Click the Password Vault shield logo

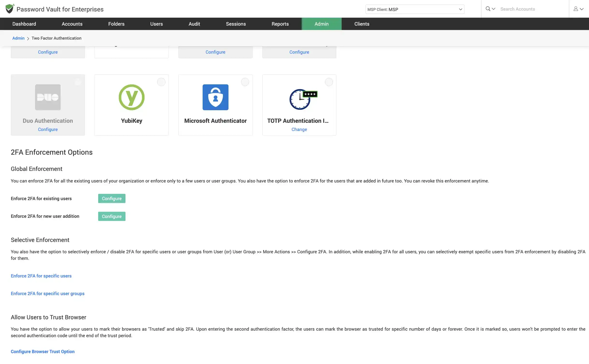pos(10,9)
